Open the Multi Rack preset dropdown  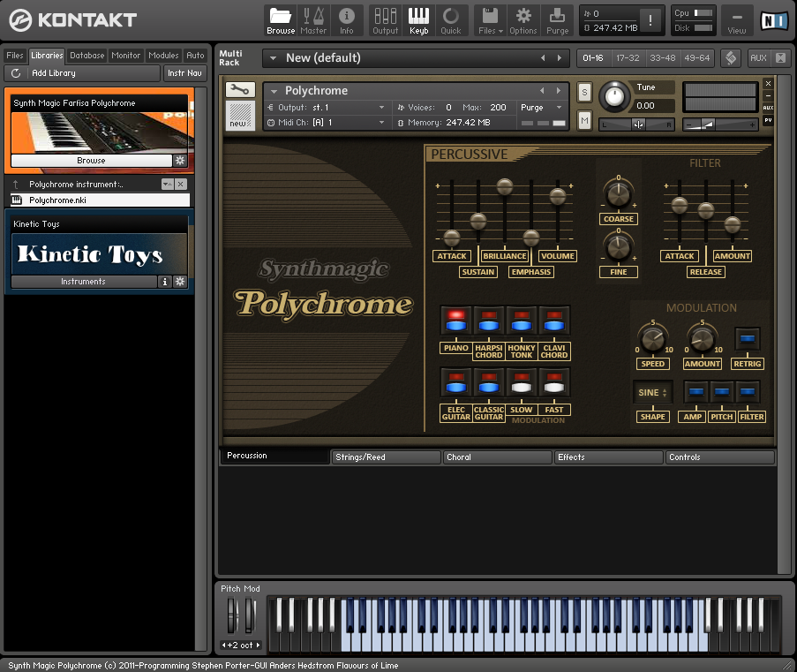273,58
